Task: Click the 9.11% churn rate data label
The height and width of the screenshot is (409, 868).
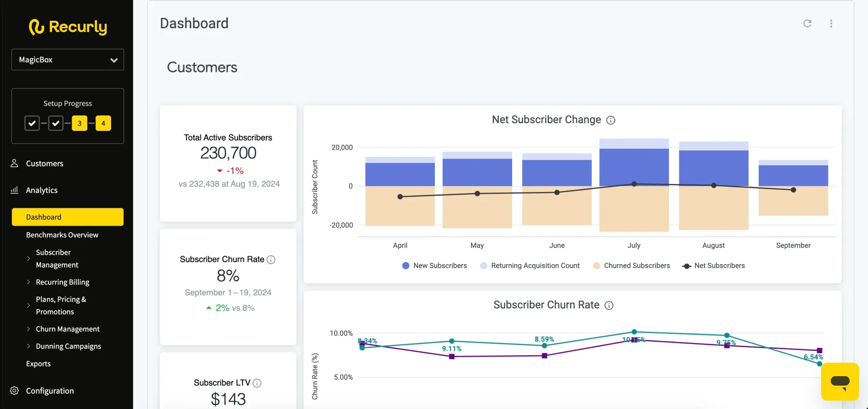Action: [452, 349]
